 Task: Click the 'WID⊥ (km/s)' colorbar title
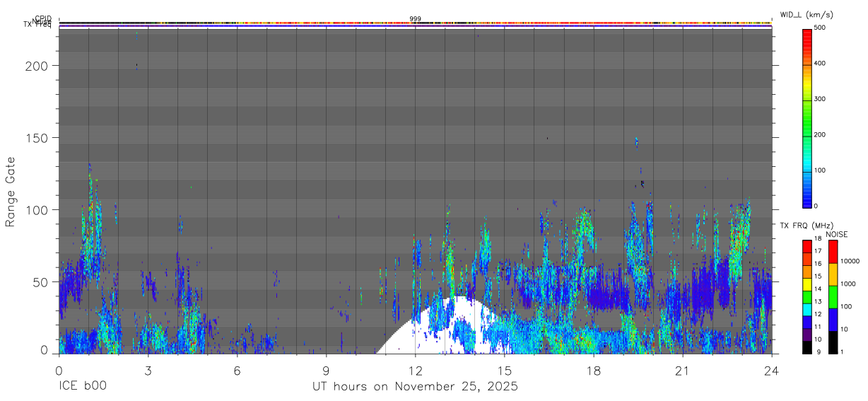(808, 15)
